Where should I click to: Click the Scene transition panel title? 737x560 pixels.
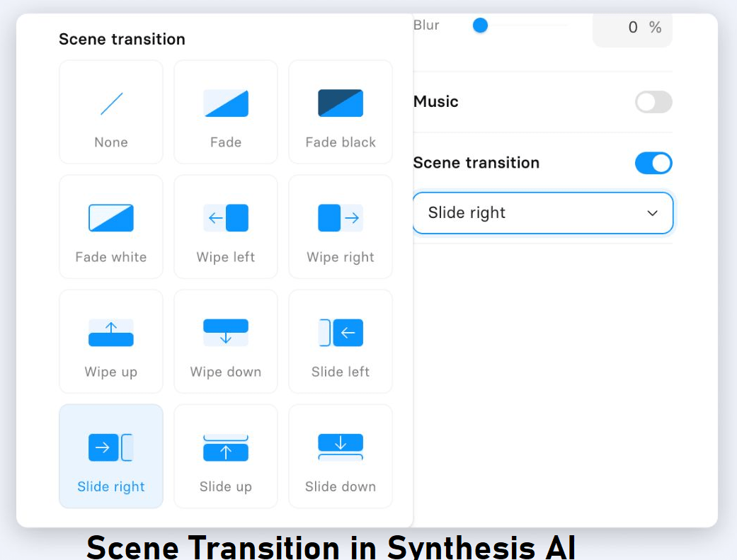click(122, 39)
